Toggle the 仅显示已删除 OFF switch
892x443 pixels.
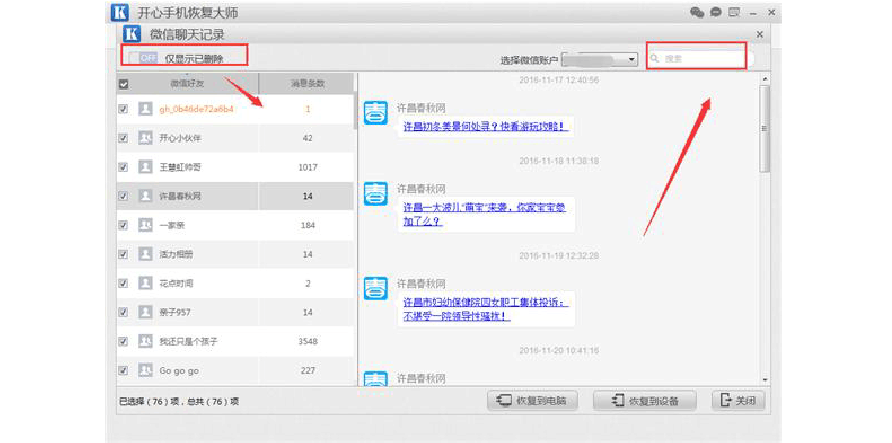click(142, 57)
